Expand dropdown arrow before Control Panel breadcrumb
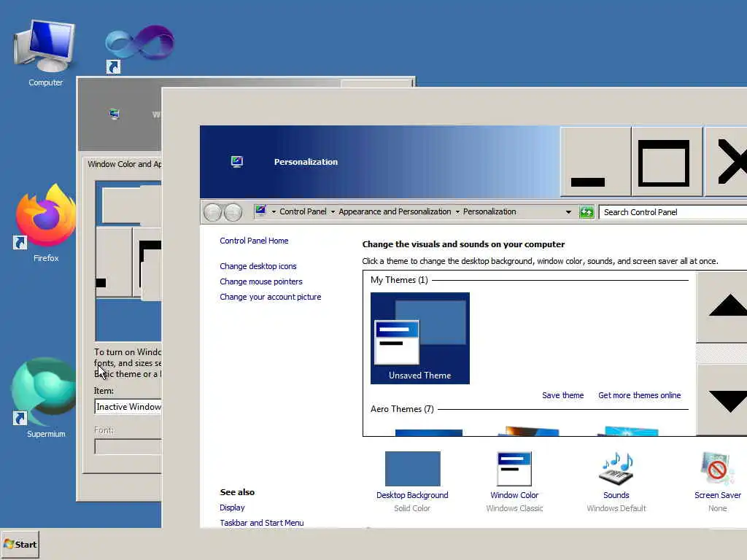 tap(274, 212)
